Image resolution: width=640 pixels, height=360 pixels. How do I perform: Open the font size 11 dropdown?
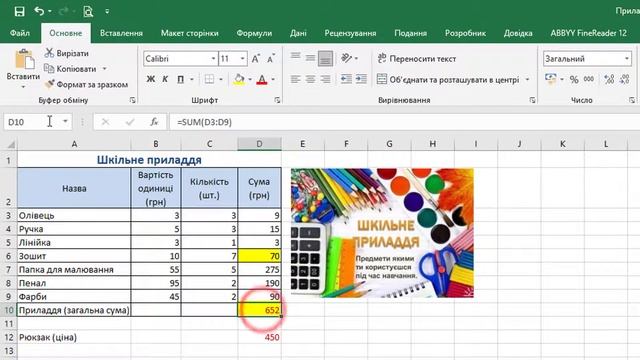(242, 59)
